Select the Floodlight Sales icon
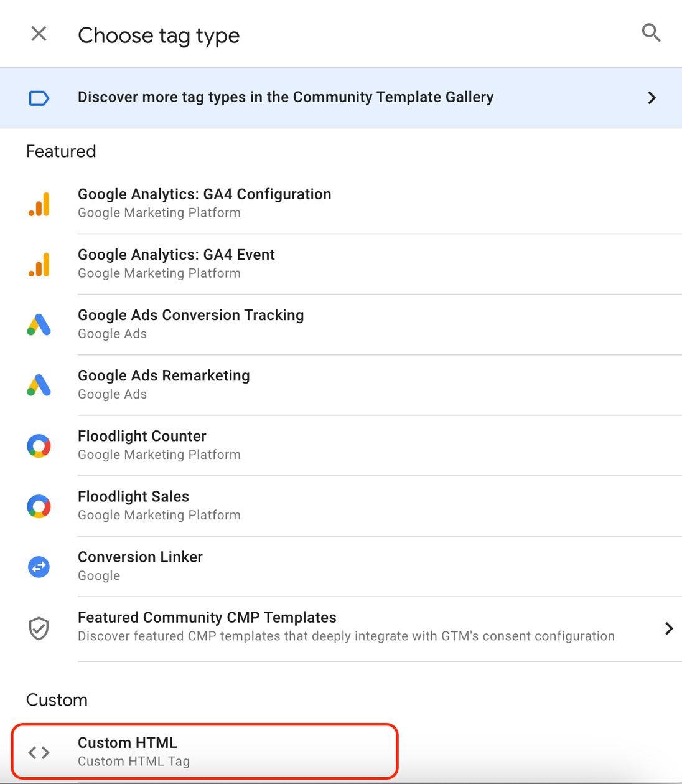 [39, 505]
